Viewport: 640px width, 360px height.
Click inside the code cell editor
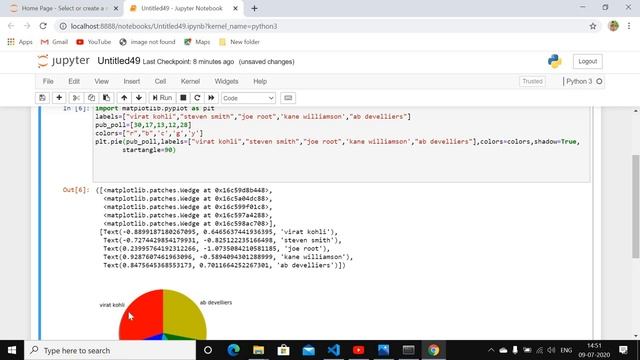[x=341, y=144]
